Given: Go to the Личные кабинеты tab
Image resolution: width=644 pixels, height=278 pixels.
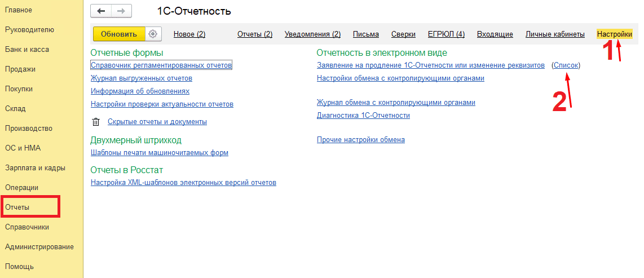Looking at the screenshot, I should 555,34.
